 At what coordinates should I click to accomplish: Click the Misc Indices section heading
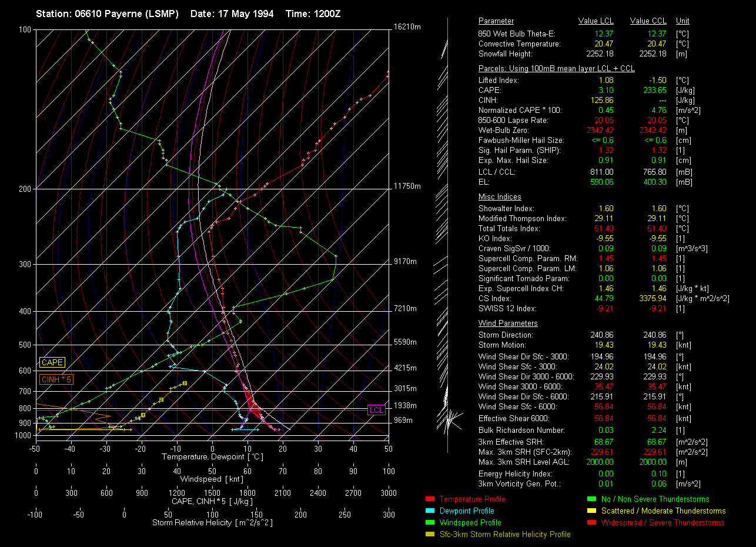500,197
